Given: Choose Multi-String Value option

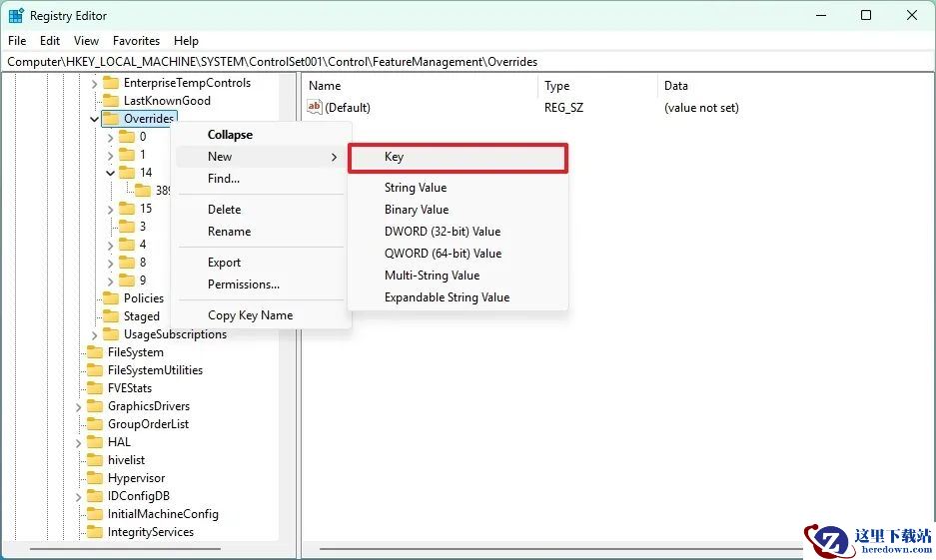Looking at the screenshot, I should 458,276.
